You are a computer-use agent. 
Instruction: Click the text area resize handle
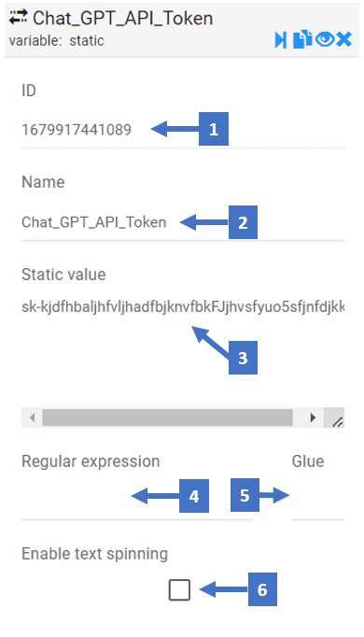click(334, 418)
